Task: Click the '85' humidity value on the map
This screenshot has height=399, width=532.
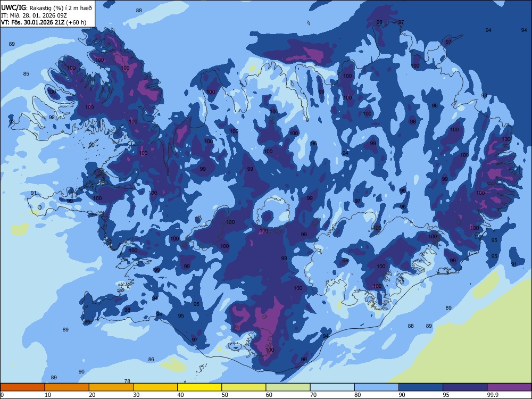Action: [x=26, y=73]
